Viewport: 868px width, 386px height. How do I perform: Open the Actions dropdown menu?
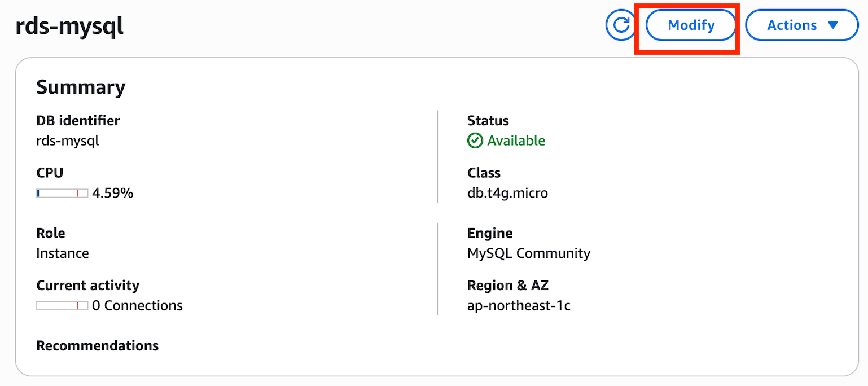802,25
